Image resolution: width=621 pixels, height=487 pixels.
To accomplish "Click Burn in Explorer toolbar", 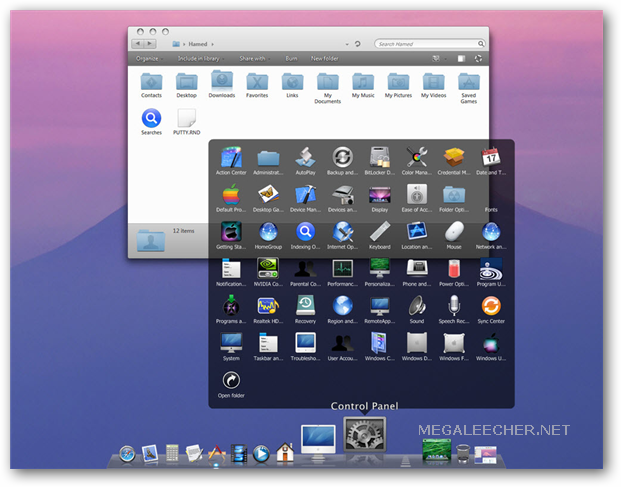I will coord(291,59).
